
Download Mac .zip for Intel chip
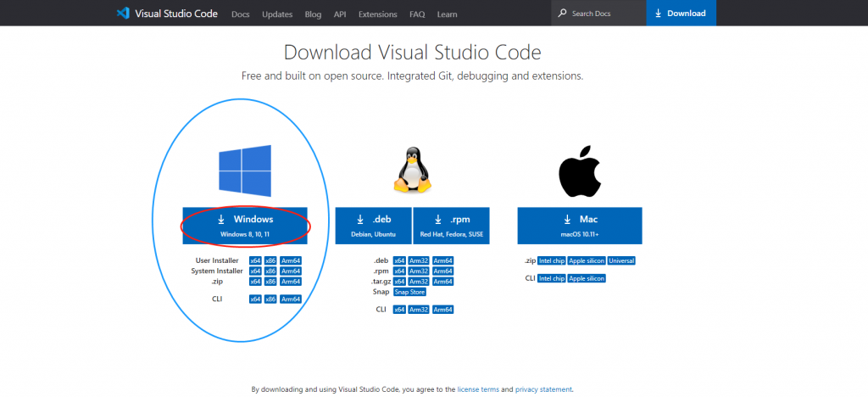(551, 260)
